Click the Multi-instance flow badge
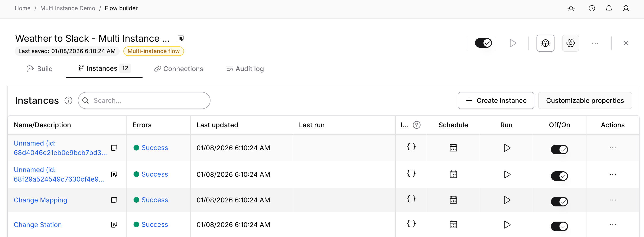Screen dimensions: 644x237 point(153,51)
